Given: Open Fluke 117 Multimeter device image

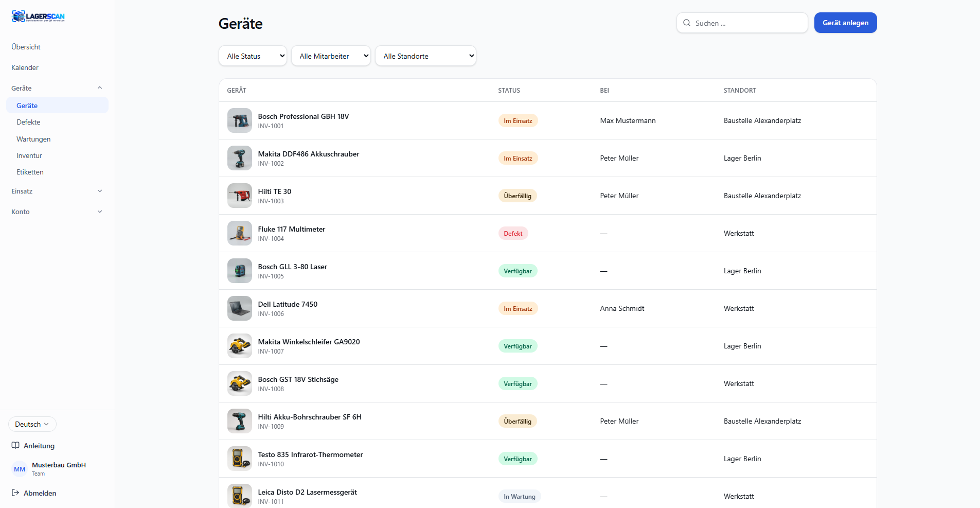Looking at the screenshot, I should 240,233.
